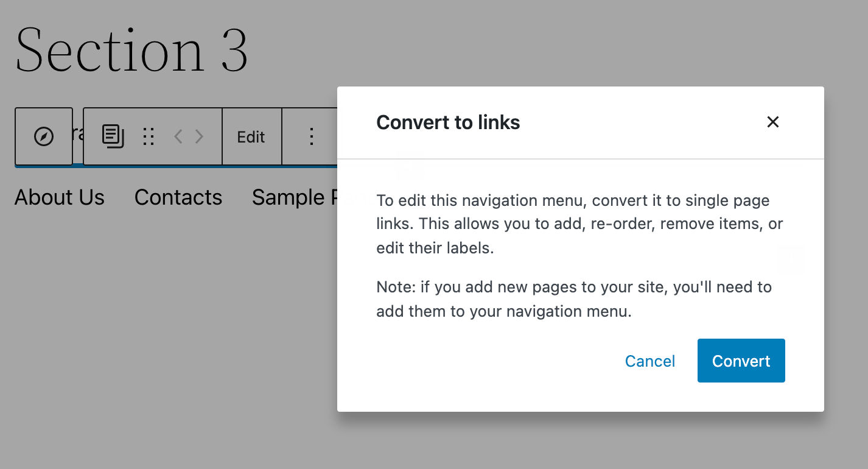Image resolution: width=868 pixels, height=469 pixels.
Task: Click the six-dot drag handle
Action: 148,136
